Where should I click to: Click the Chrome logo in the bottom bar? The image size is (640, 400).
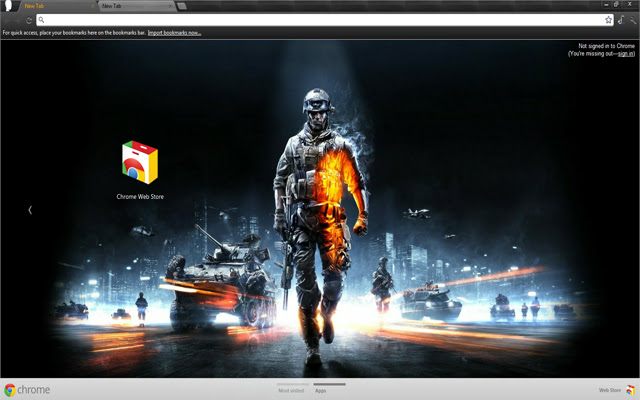coord(10,390)
